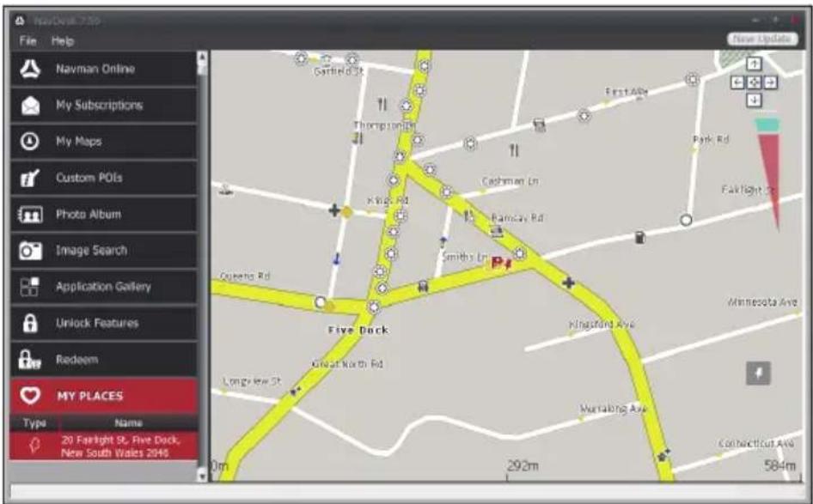This screenshot has width=813, height=504.
Task: Click the red P parking marker on the map
Action: [501, 263]
